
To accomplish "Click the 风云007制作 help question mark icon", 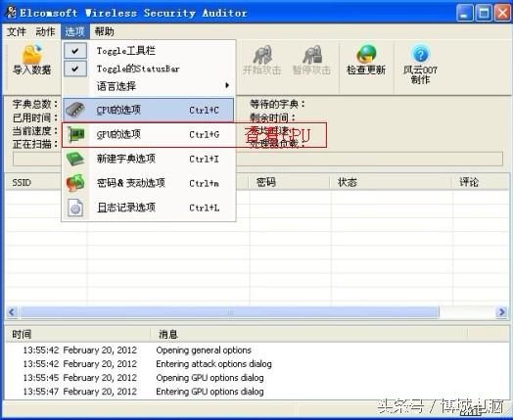I will coord(420,54).
